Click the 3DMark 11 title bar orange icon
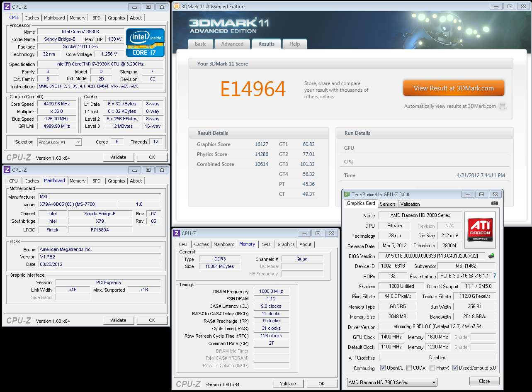Viewport: 532px width, 392px height. point(177,6)
